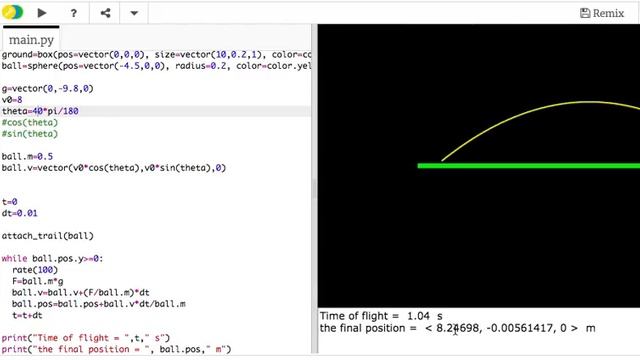Click the print 'the final position' code line
This screenshot has height=360, width=640.
[x=116, y=349]
